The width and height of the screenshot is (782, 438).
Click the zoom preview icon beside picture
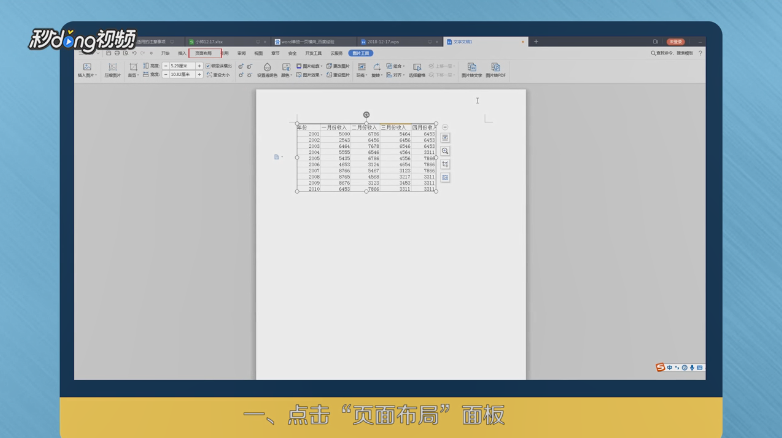tap(445, 151)
